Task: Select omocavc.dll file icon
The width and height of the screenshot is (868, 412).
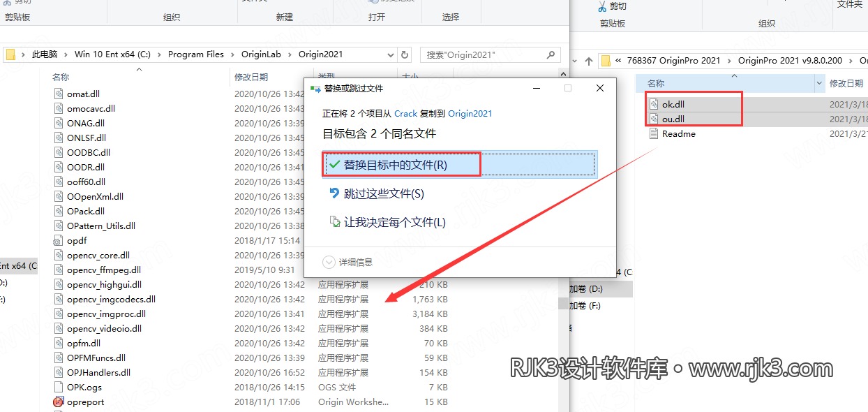Action: 59,108
